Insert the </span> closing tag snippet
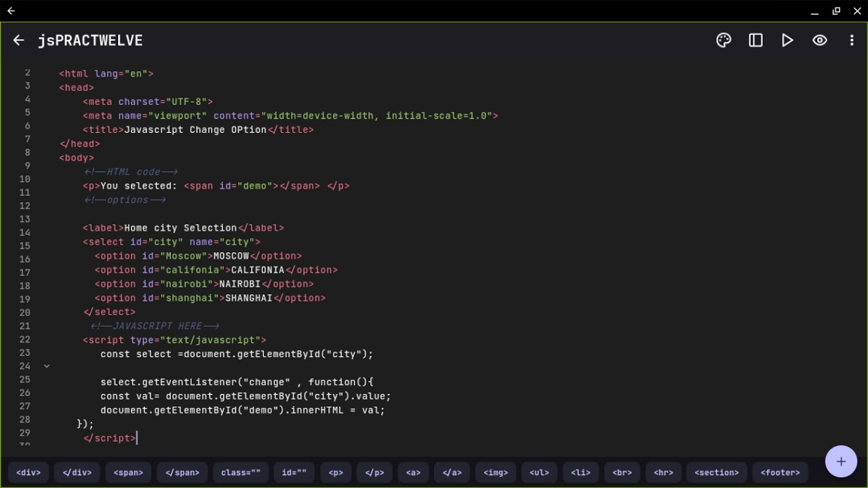This screenshot has width=868, height=488. pyautogui.click(x=182, y=472)
